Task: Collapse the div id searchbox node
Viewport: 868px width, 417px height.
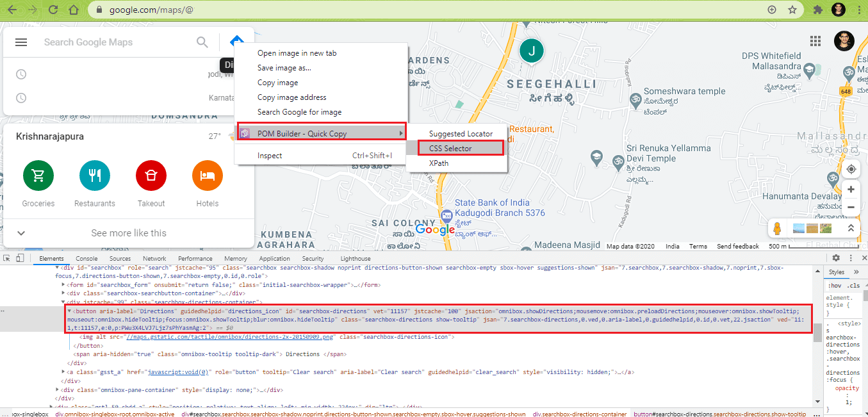Action: pos(56,268)
